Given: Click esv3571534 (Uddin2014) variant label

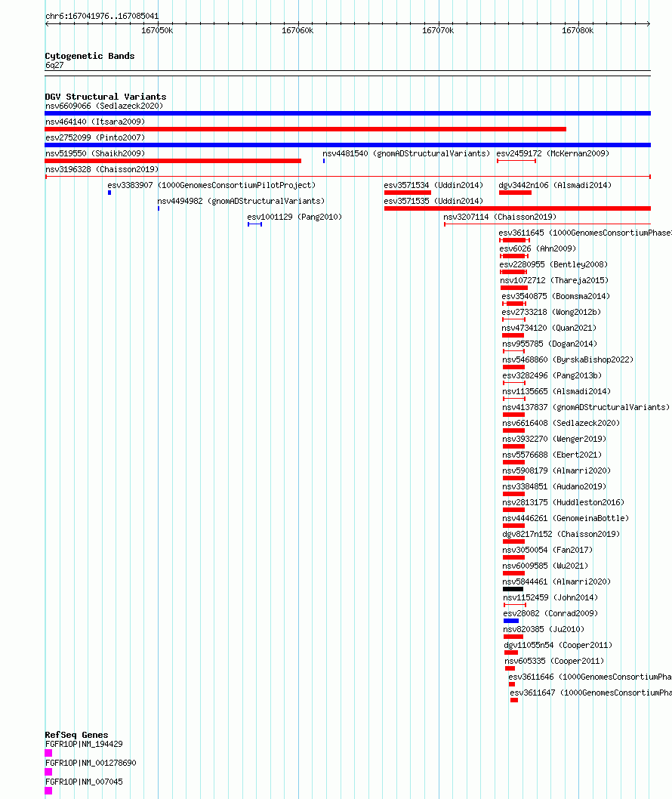Looking at the screenshot, I should (433, 185).
